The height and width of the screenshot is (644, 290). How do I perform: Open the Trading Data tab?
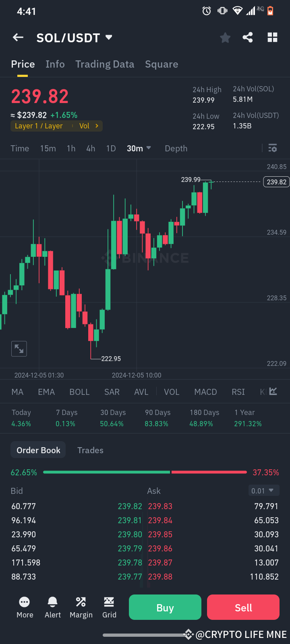point(105,64)
